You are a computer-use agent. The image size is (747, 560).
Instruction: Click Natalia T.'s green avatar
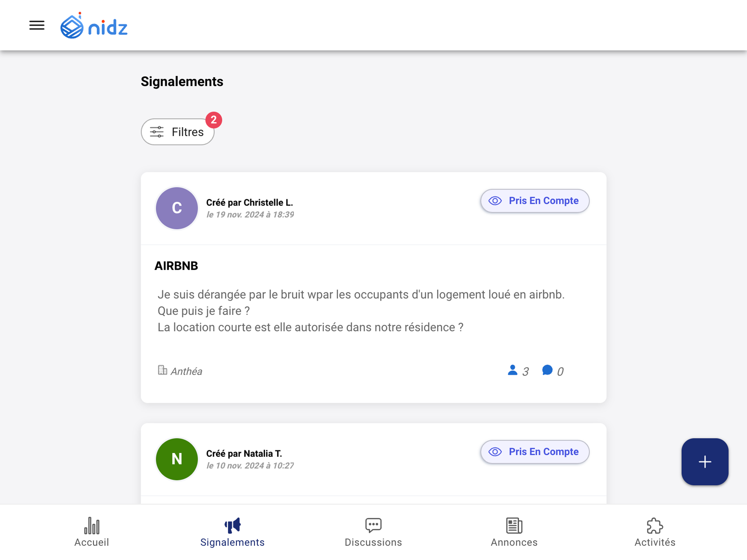(x=177, y=459)
